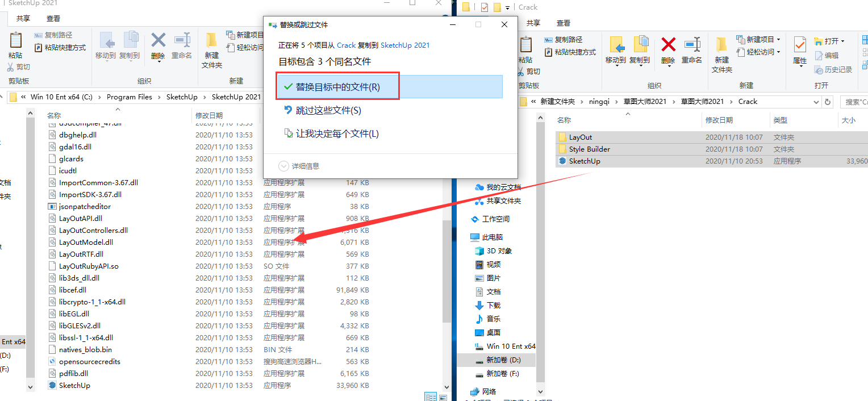Open 查看 tab in SketchUp 2021 window
The image size is (868, 401).
coord(53,19)
